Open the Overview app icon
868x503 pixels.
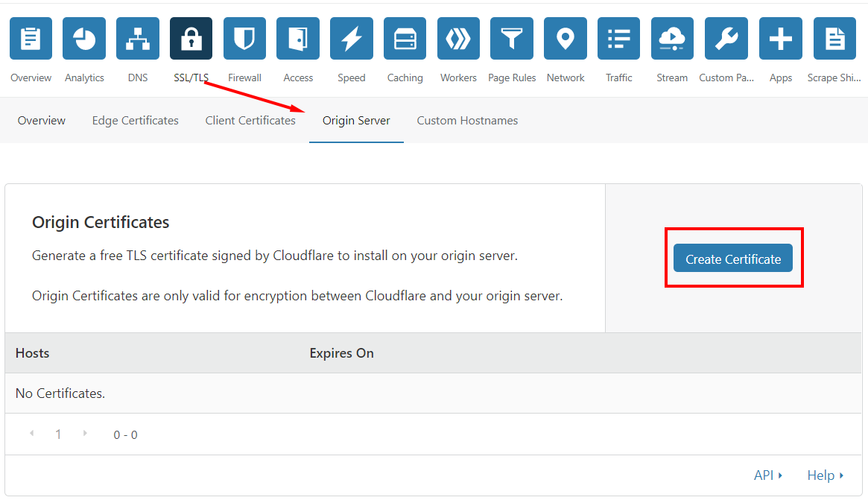tap(31, 38)
